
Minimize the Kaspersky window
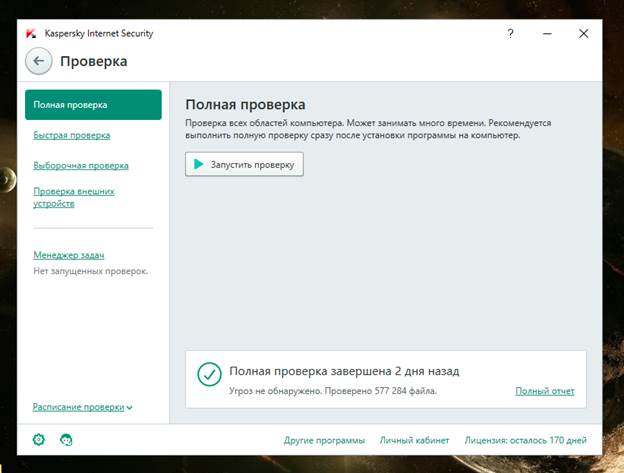(x=547, y=33)
